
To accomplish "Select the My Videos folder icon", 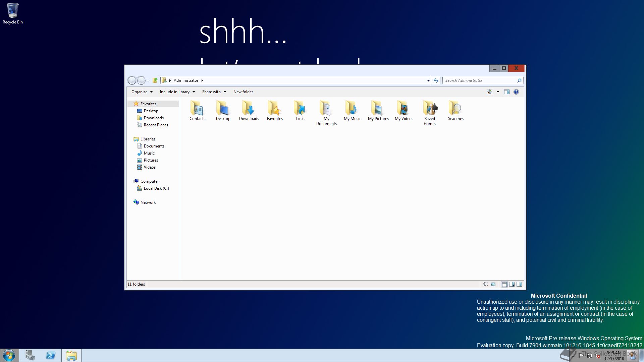I will (404, 111).
